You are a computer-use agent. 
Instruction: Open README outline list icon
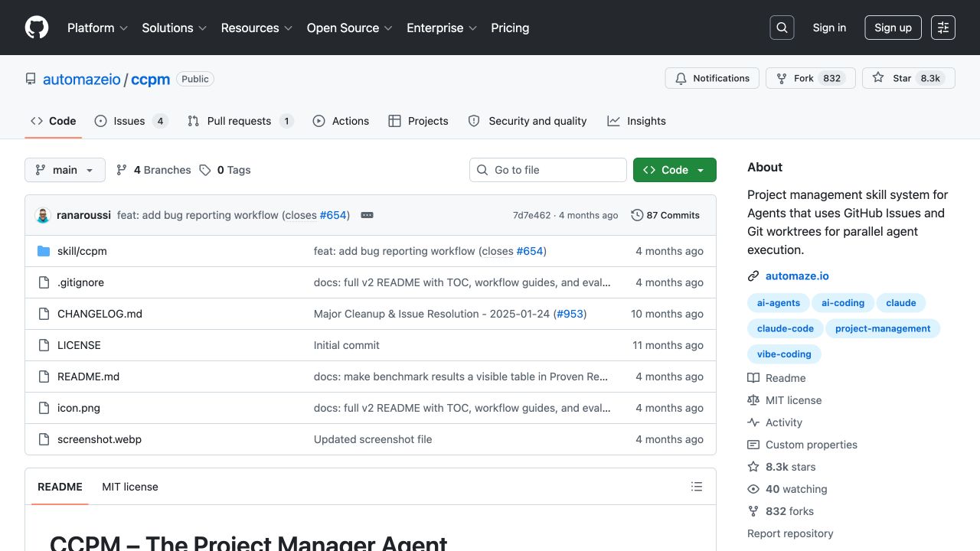pyautogui.click(x=697, y=487)
